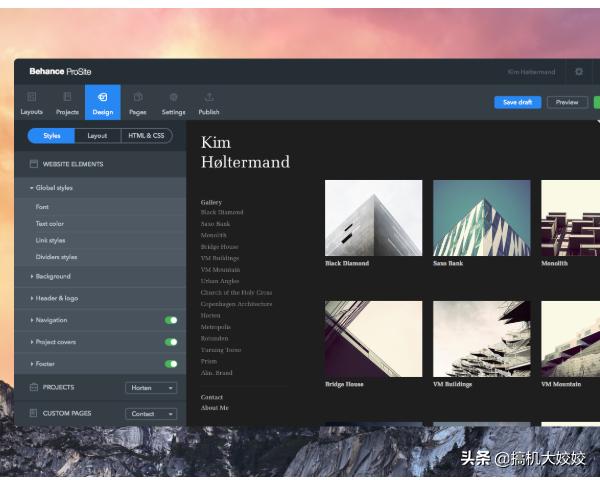This screenshot has width=600, height=480.
Task: Expand the Header & logo section
Action: tap(58, 298)
